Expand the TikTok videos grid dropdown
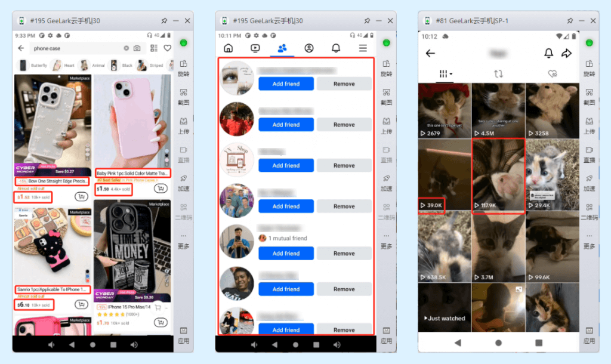 pos(446,74)
